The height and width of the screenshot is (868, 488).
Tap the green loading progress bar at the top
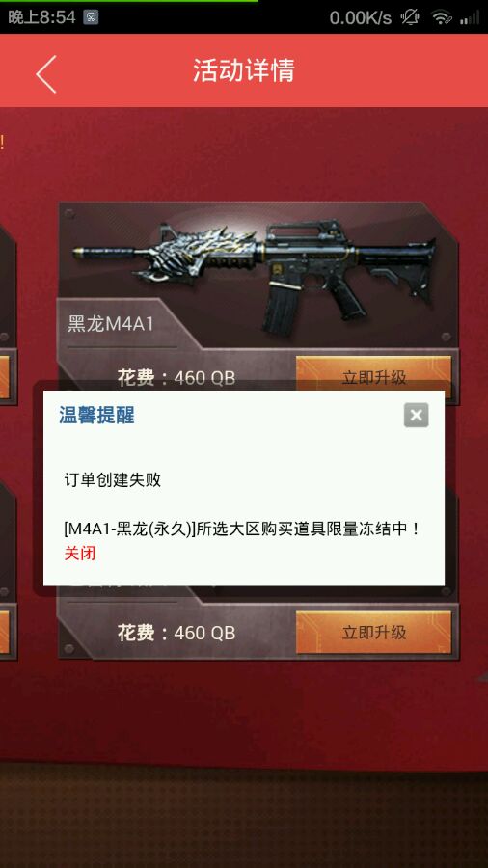(129, 1)
